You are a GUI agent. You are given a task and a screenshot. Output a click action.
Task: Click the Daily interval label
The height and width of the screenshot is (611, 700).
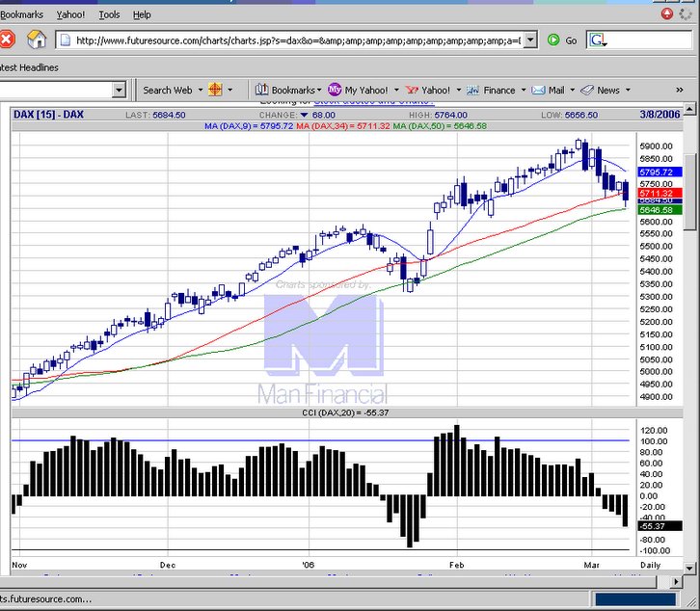[x=651, y=565]
